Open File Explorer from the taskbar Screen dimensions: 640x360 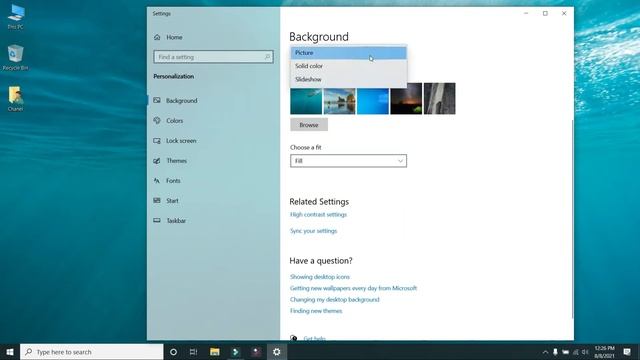point(215,352)
